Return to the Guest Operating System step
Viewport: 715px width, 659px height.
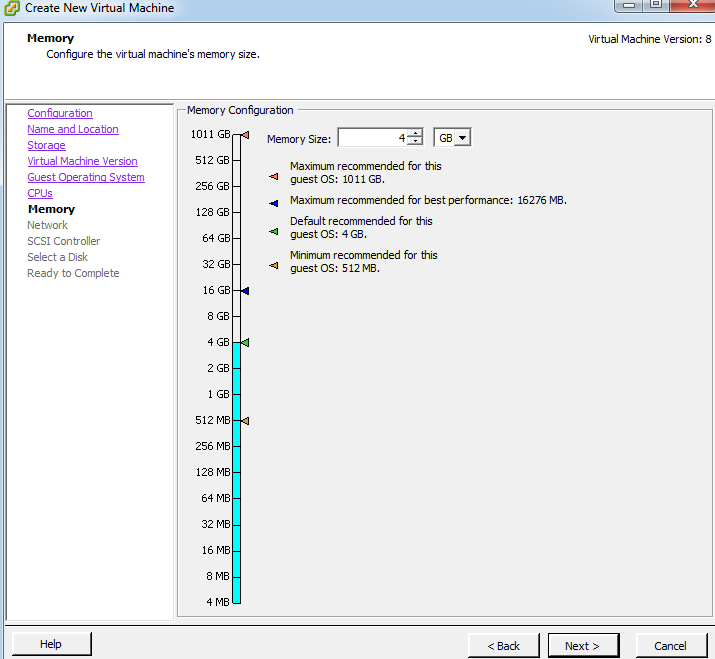(86, 177)
